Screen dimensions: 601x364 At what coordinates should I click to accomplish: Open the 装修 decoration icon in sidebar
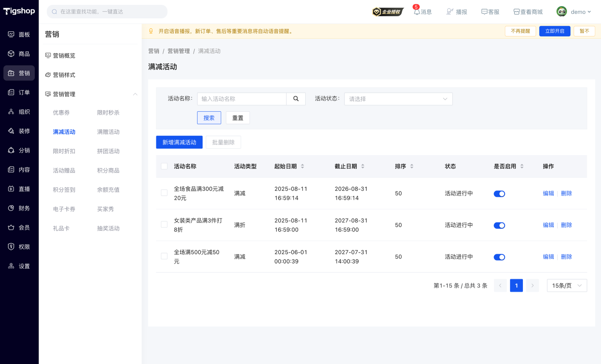11,131
